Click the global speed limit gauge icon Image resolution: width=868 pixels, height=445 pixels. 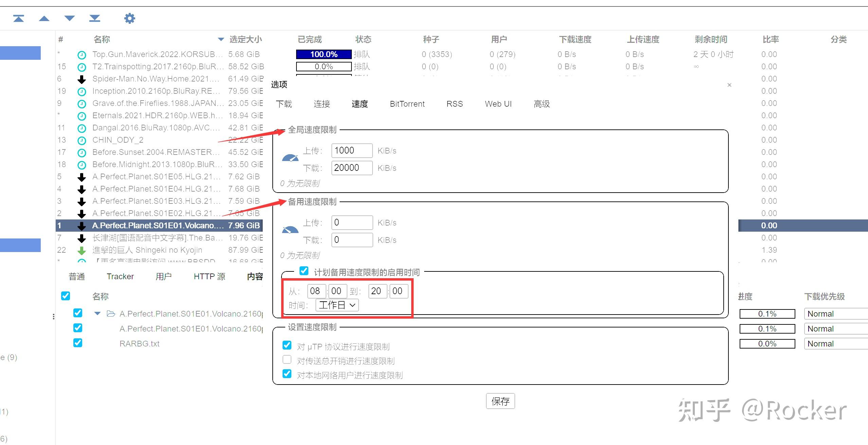coord(290,157)
